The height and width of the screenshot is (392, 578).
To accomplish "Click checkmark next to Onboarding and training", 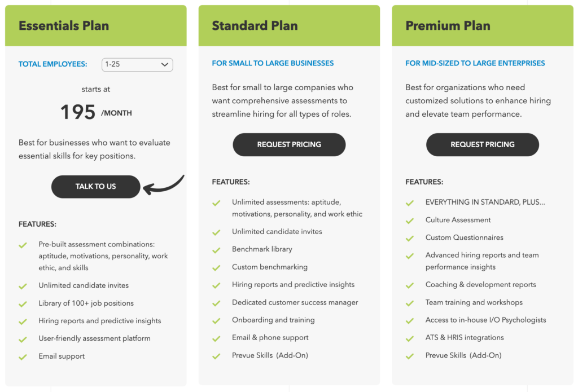I will click(216, 320).
